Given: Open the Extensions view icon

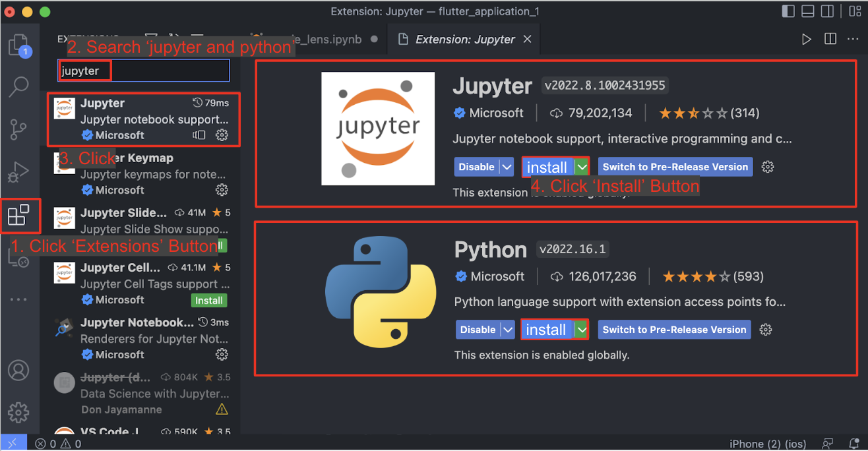Looking at the screenshot, I should (18, 215).
